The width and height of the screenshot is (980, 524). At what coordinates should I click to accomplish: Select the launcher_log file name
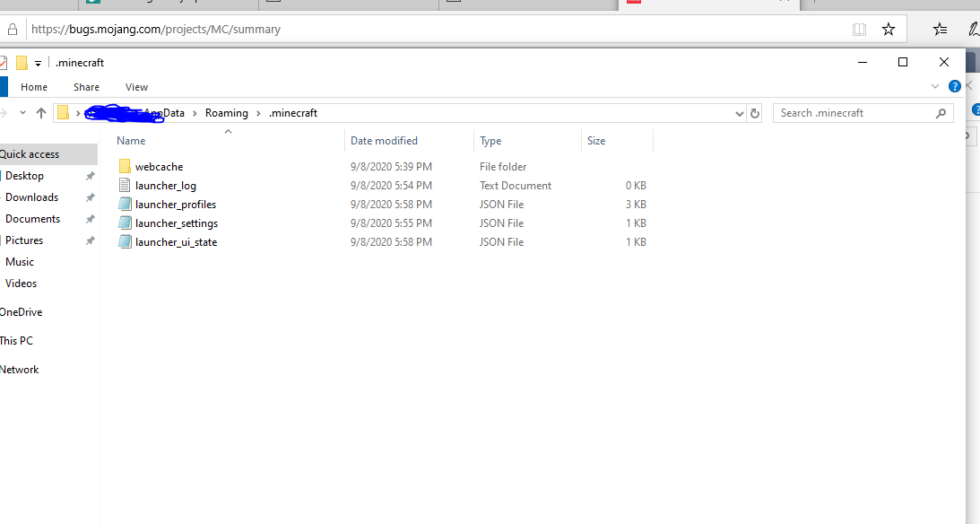(166, 186)
